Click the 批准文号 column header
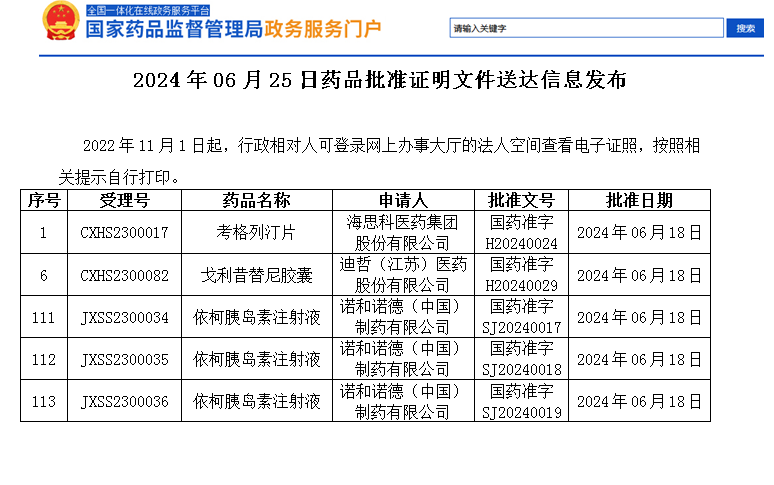This screenshot has height=485, width=774. 521,200
